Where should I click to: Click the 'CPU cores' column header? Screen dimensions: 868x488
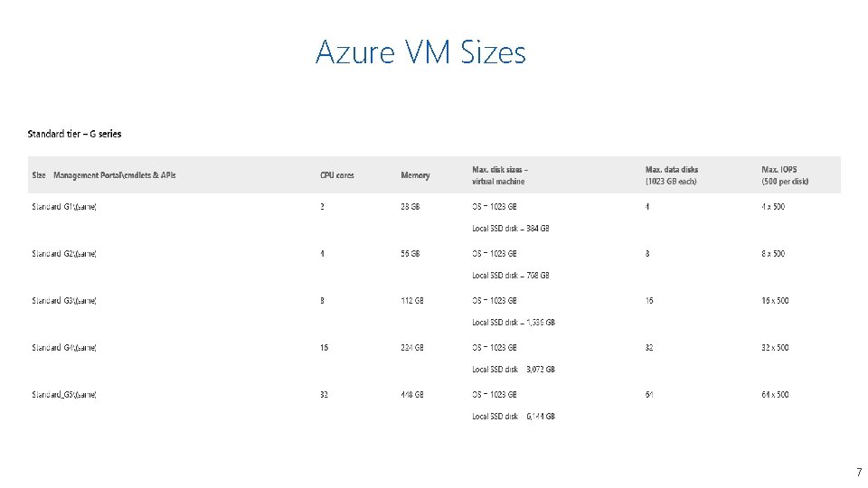tap(338, 175)
